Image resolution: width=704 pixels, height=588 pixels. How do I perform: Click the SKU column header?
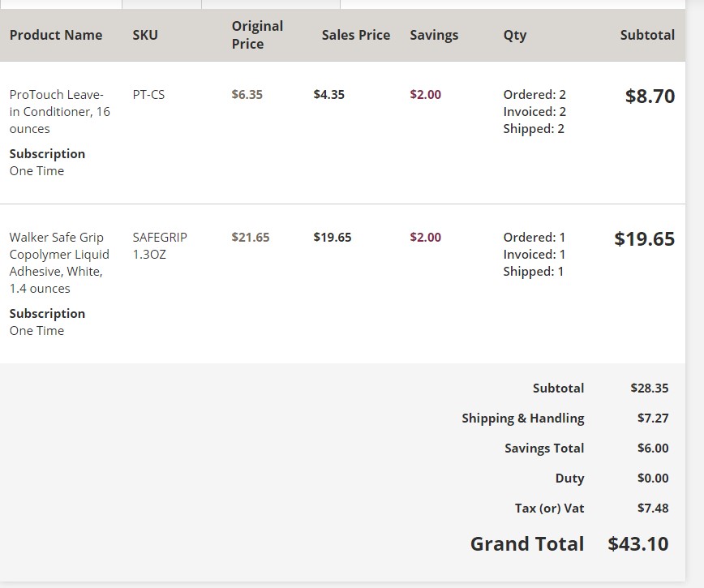(145, 35)
